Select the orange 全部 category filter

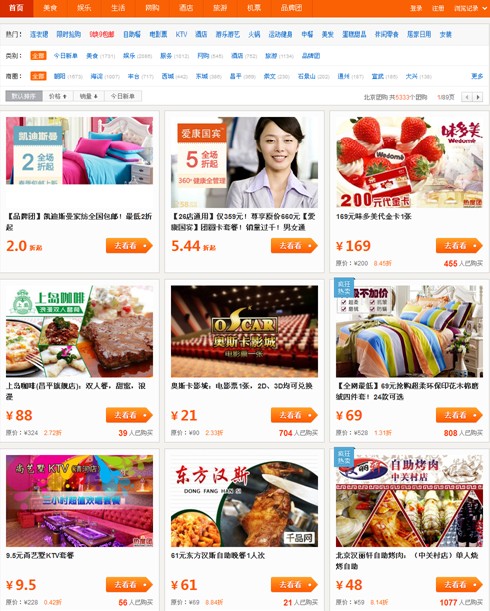point(38,56)
